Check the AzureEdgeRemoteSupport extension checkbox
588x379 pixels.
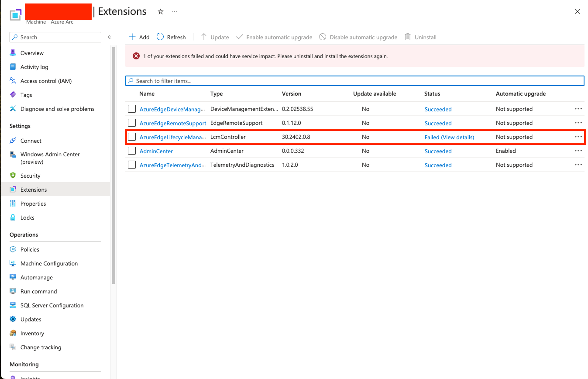tap(132, 123)
